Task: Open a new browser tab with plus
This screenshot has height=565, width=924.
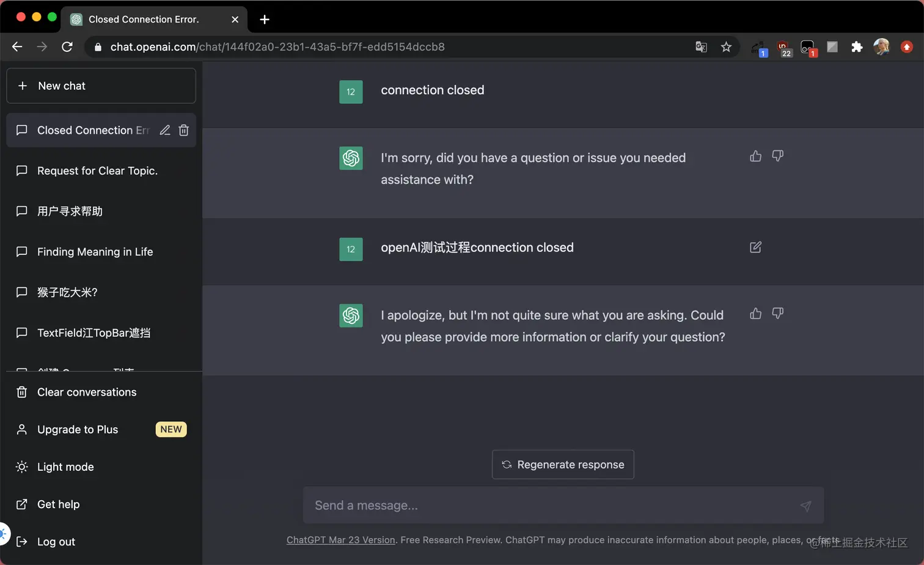Action: 265,20
